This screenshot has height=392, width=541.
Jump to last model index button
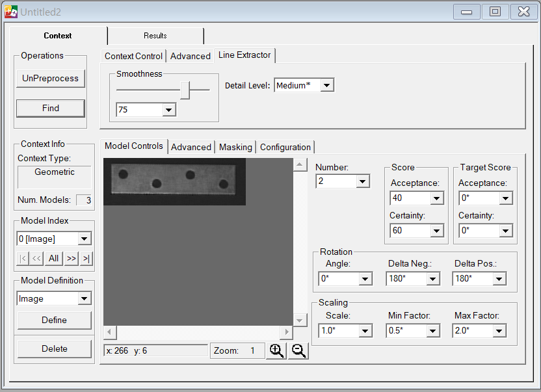[86, 259]
